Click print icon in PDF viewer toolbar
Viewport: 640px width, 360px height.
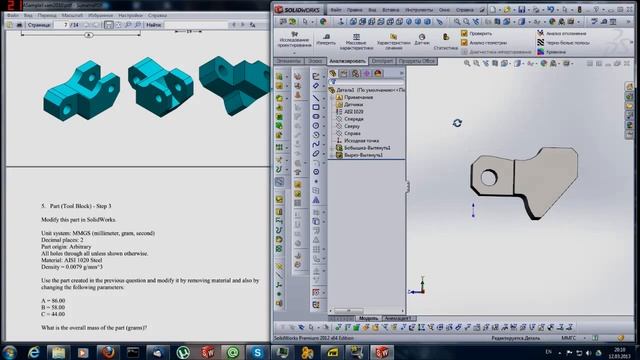[x=19, y=25]
